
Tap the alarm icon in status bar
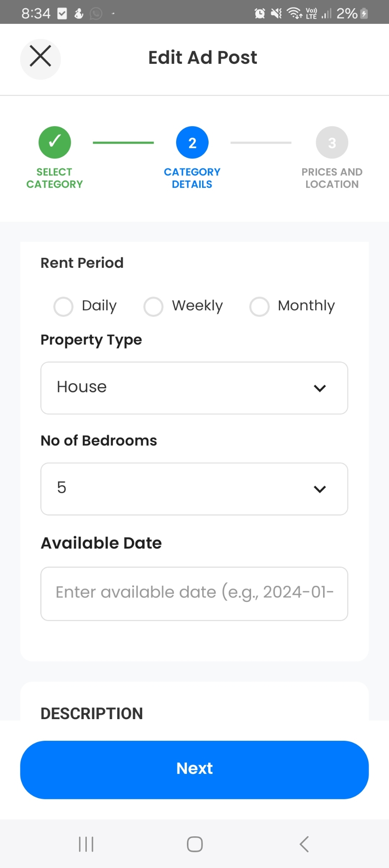[x=260, y=13]
